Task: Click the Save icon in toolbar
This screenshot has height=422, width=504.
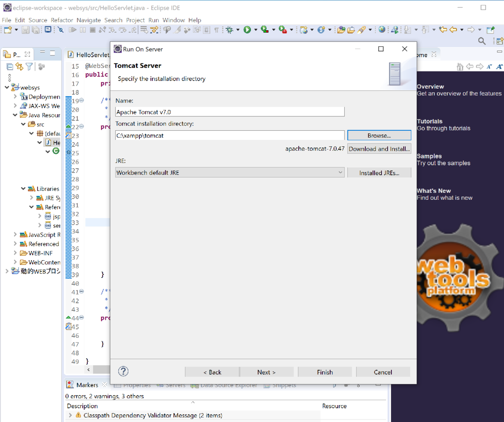Action: click(x=26, y=30)
